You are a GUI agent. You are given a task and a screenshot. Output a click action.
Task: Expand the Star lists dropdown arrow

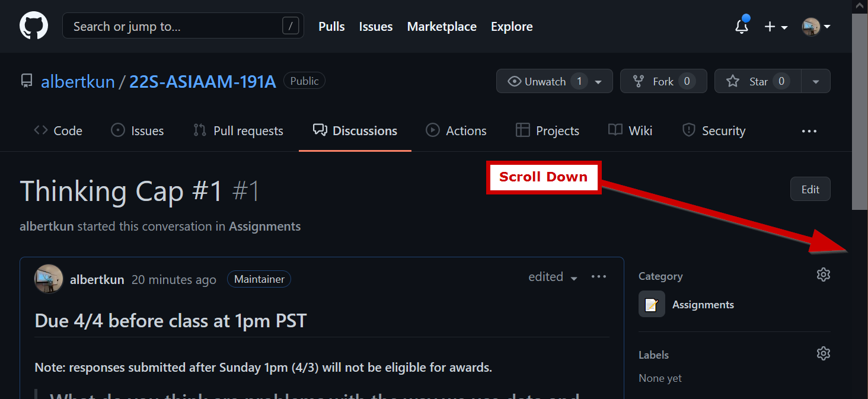point(816,81)
